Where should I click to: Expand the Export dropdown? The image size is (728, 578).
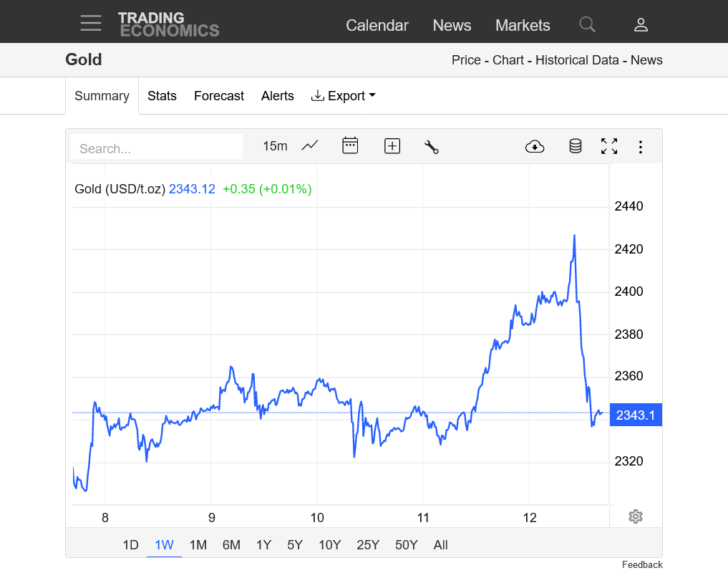tap(344, 96)
